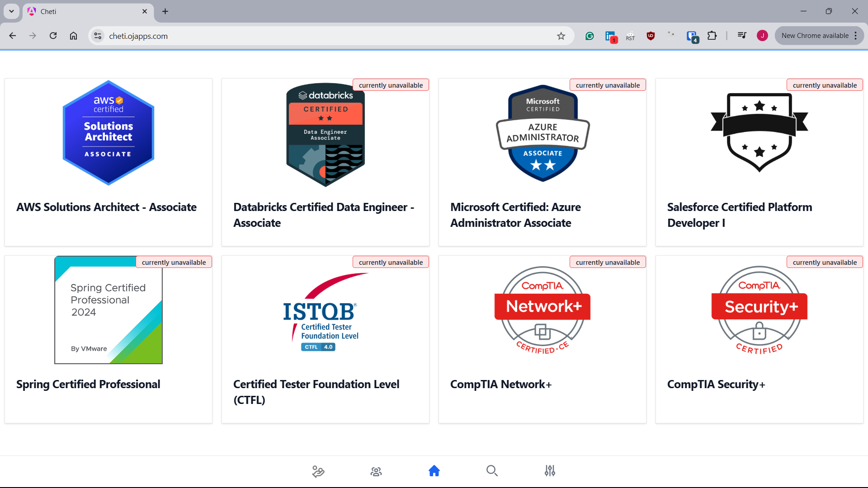
Task: Open Databricks Certified badge image
Action: pyautogui.click(x=325, y=134)
